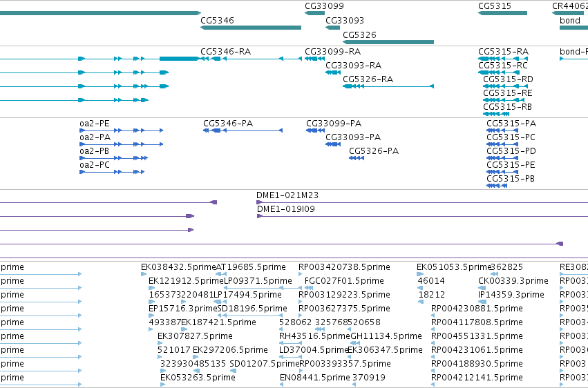Select protein CG5346-PA
Image resolution: width=588 pixels, height=388 pixels.
click(243, 130)
